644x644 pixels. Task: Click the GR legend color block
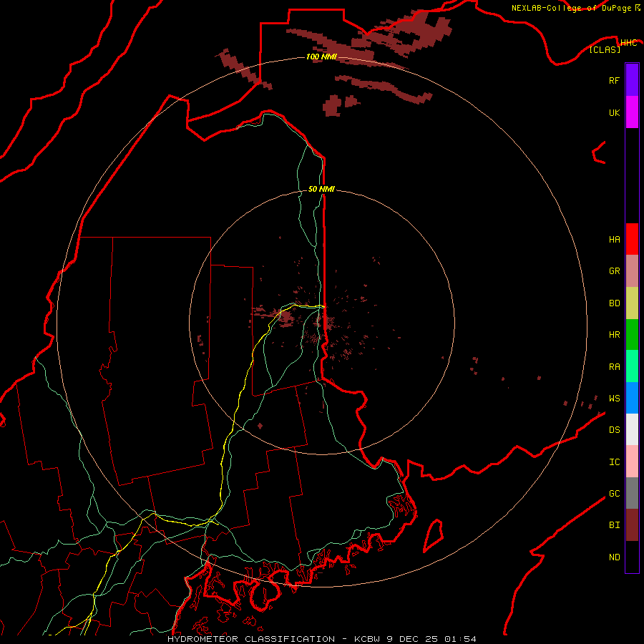[x=632, y=271]
